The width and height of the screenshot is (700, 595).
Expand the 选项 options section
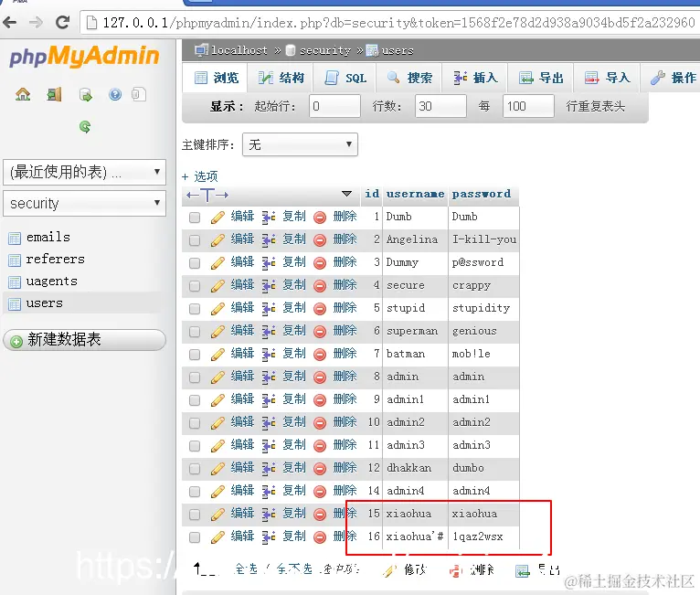(200, 176)
